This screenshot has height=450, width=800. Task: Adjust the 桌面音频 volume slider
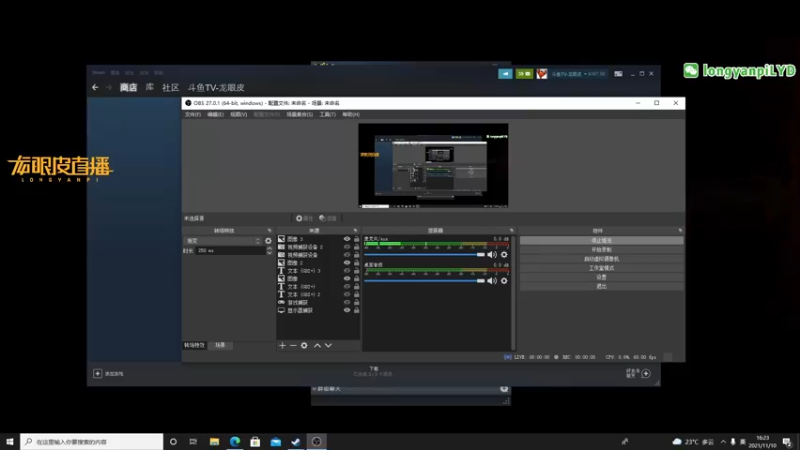click(x=424, y=281)
